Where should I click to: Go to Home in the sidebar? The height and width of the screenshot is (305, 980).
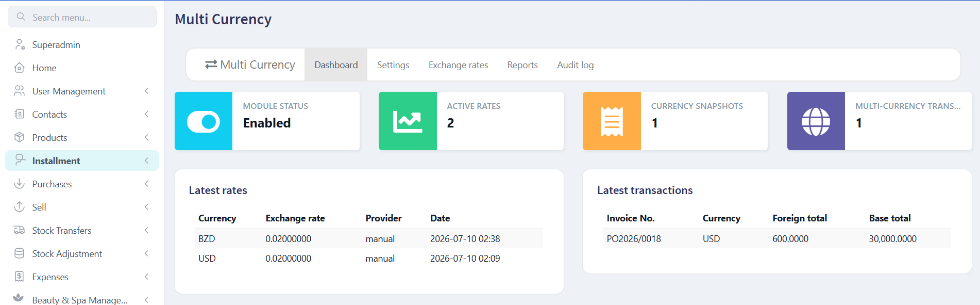click(x=82, y=68)
